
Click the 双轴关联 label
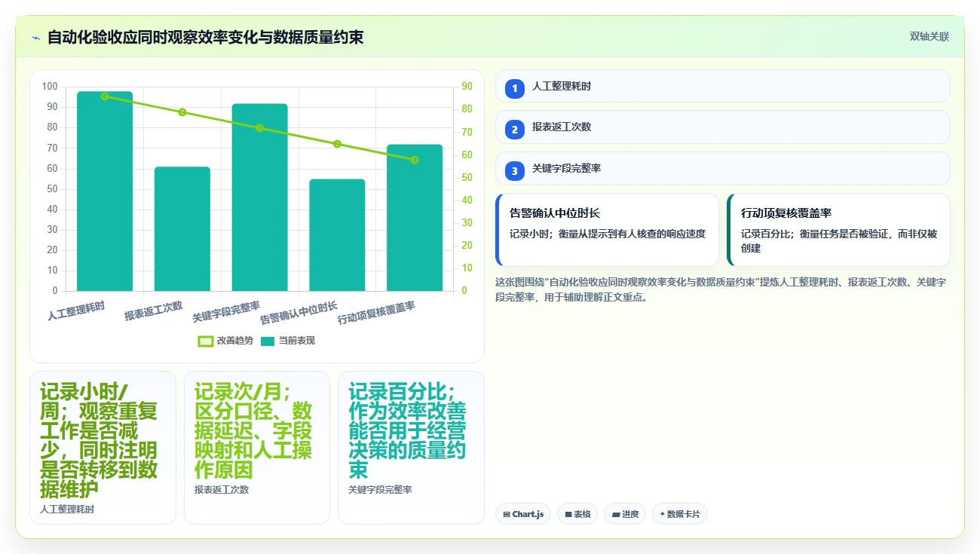coord(929,36)
